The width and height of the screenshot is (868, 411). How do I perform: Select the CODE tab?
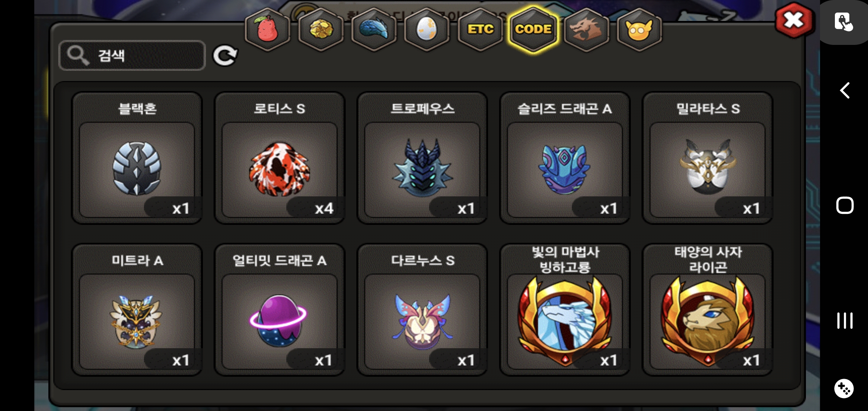click(x=533, y=29)
